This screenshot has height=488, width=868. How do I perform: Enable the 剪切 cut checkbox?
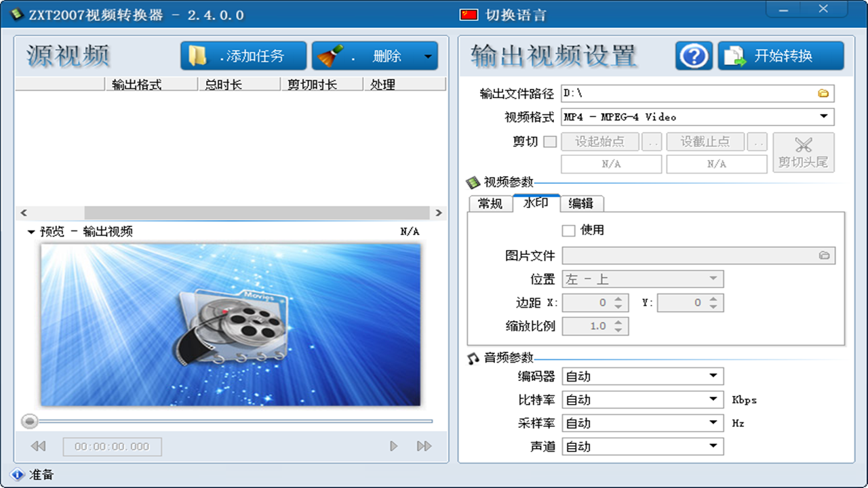pyautogui.click(x=550, y=142)
